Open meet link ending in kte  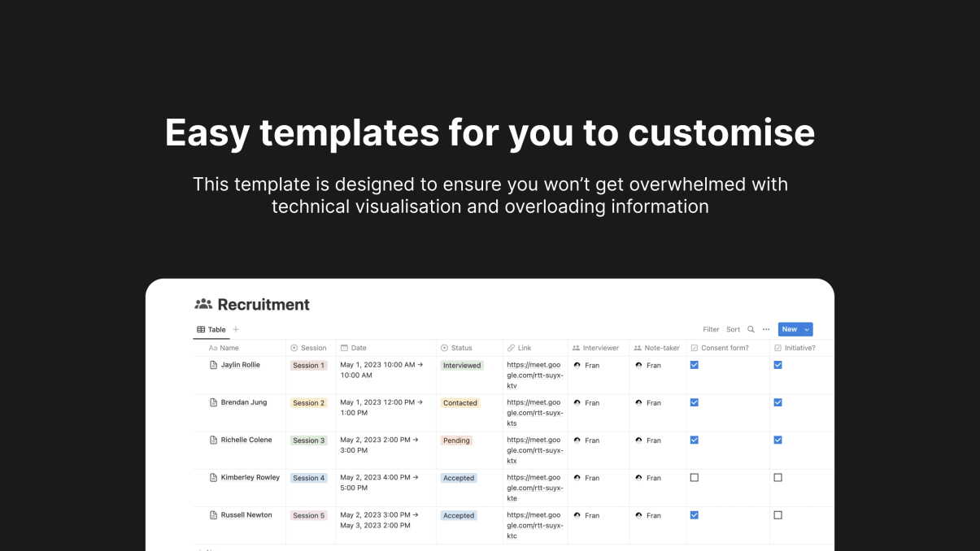point(534,488)
